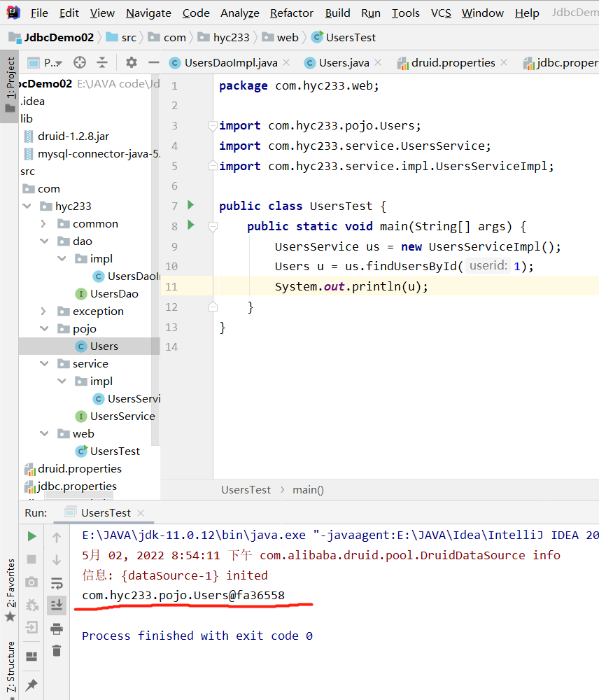Screen dimensions: 599x700
Task: Collapse the web folder
Action: (44, 433)
